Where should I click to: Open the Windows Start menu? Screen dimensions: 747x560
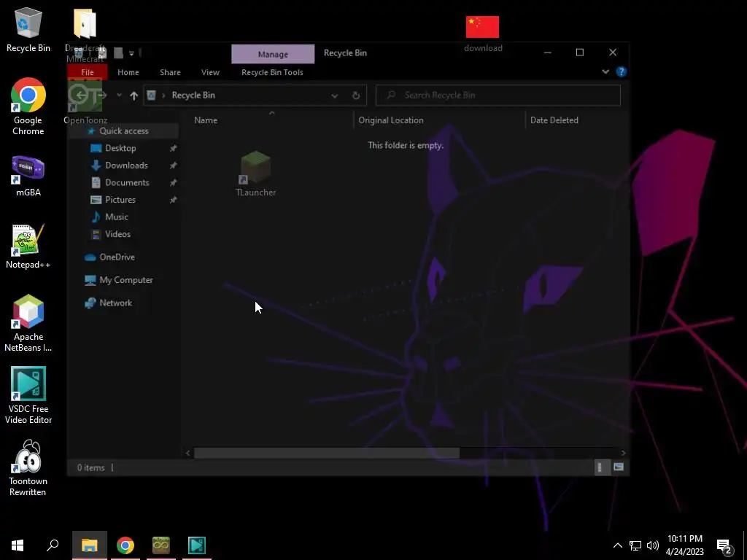coord(18,545)
